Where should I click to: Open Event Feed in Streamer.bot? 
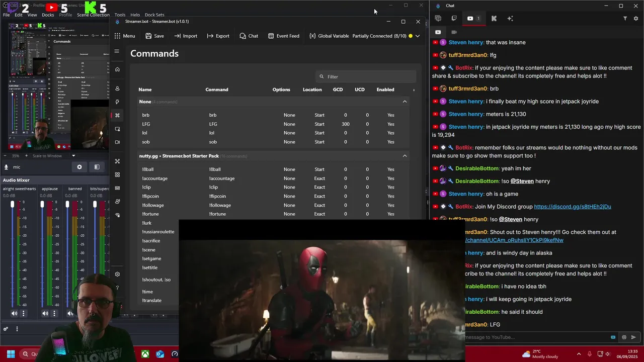(284, 36)
